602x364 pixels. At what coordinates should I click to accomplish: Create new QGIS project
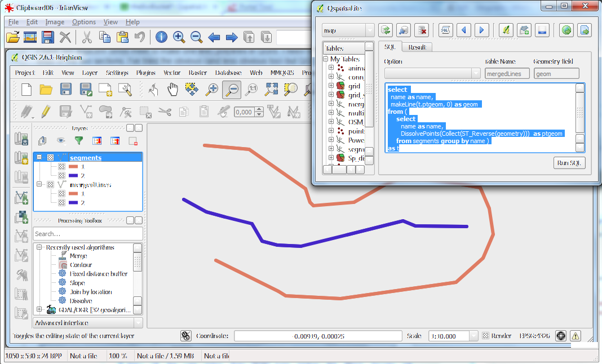coord(26,90)
